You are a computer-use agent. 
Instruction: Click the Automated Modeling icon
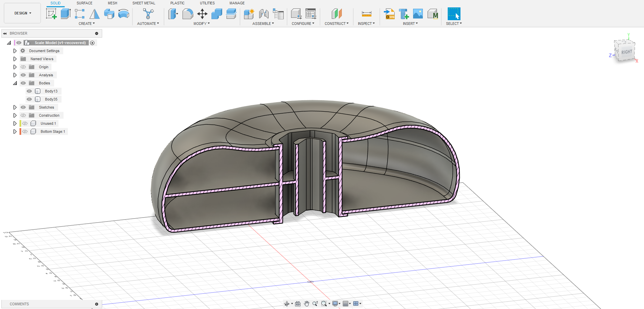148,14
